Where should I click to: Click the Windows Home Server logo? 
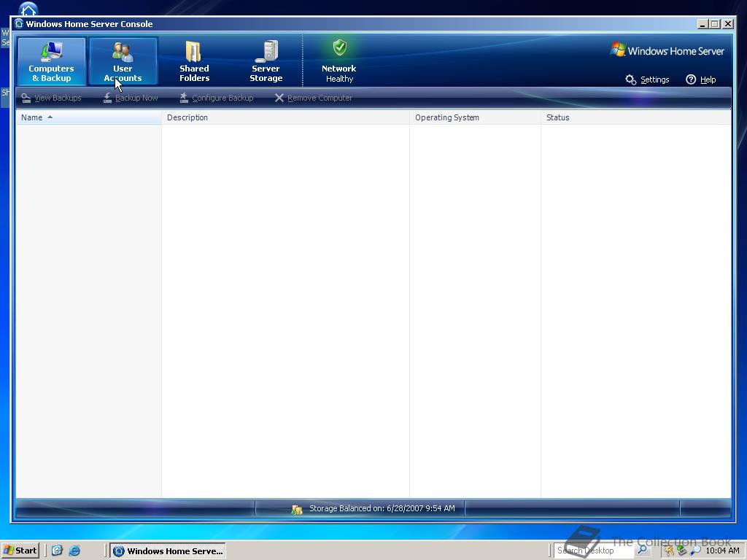(x=667, y=50)
